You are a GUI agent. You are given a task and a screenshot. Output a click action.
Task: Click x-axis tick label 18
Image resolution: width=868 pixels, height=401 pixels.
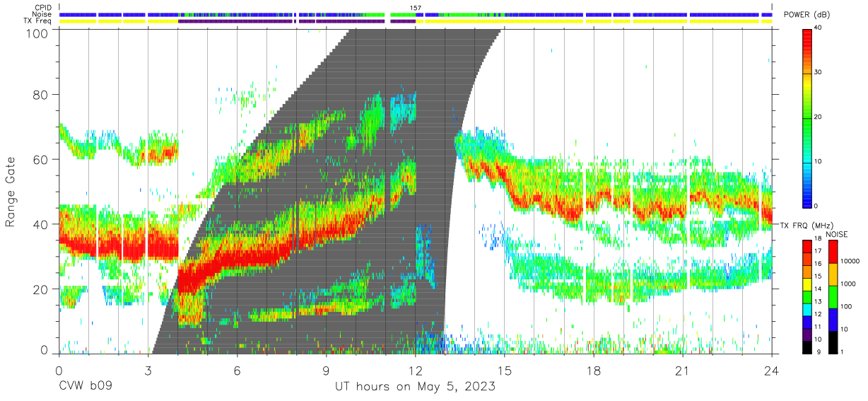pyautogui.click(x=593, y=371)
